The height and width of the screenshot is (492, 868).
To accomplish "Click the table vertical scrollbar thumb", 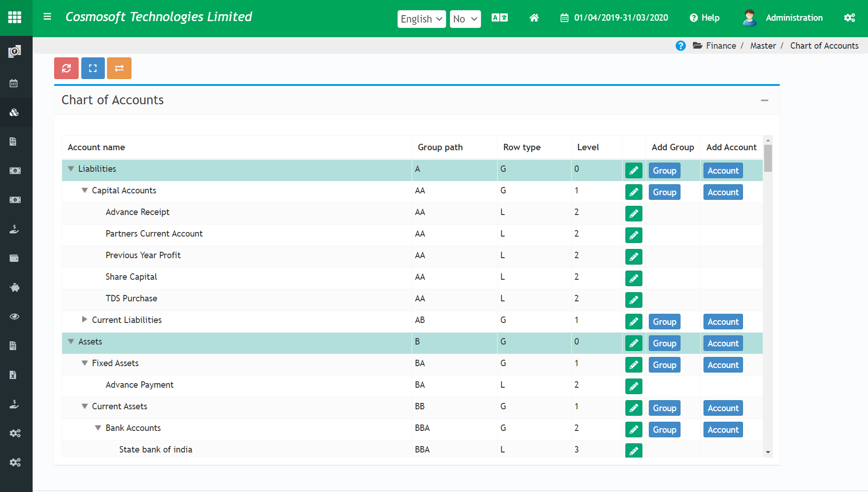I will click(x=768, y=158).
